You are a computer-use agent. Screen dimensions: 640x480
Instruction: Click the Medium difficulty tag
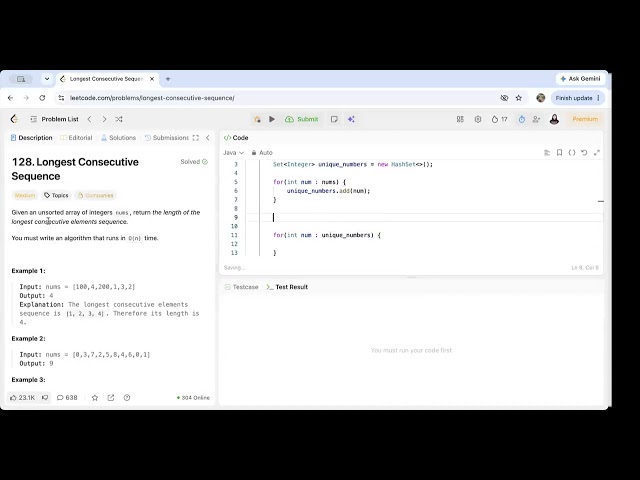click(x=24, y=196)
